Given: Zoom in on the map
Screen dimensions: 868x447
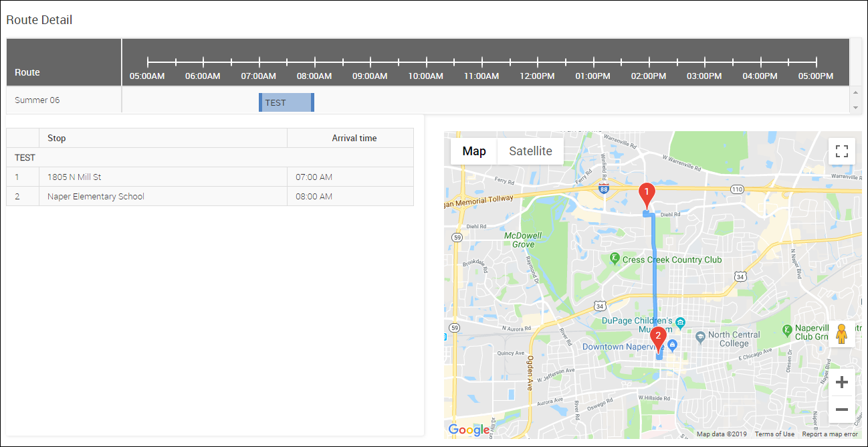Looking at the screenshot, I should pyautogui.click(x=841, y=382).
